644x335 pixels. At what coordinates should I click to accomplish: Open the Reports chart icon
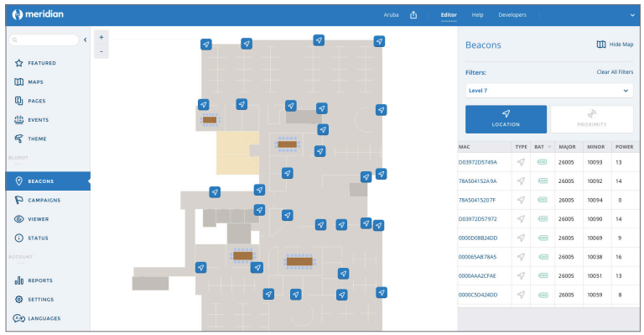pos(19,280)
